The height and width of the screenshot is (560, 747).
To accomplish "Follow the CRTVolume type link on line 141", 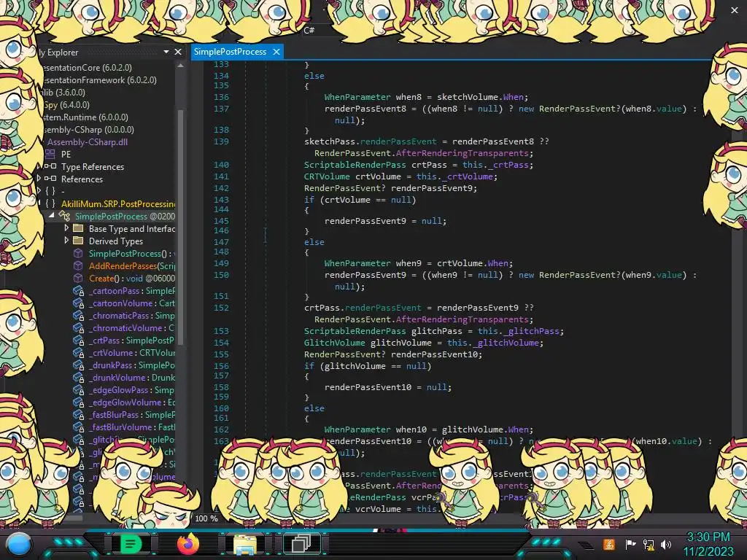I will tap(327, 176).
